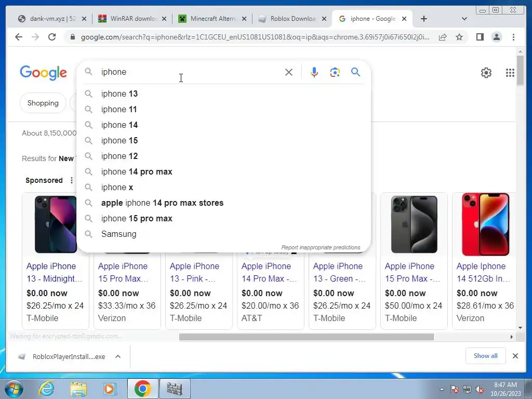Click the Shopping filter chip
532x399 pixels.
coord(43,103)
